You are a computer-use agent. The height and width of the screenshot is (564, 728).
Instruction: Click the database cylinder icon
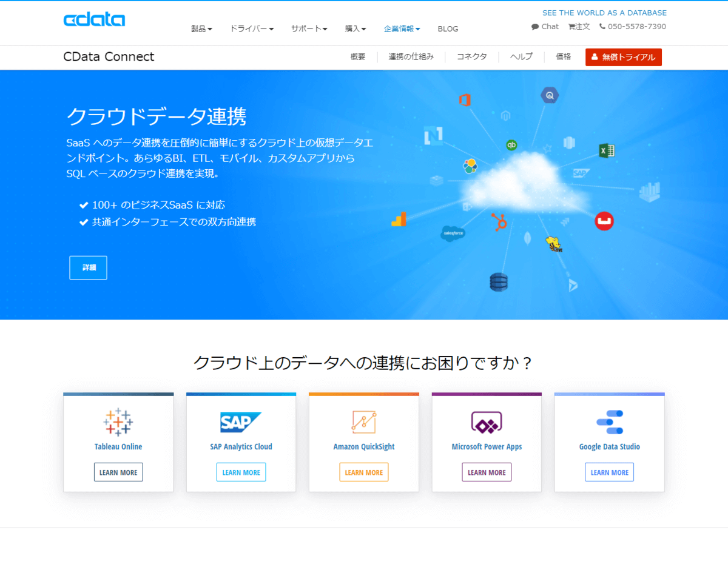(x=499, y=282)
